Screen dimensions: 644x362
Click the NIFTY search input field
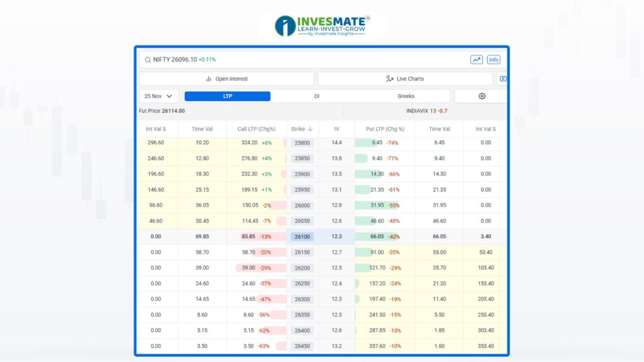pyautogui.click(x=302, y=60)
